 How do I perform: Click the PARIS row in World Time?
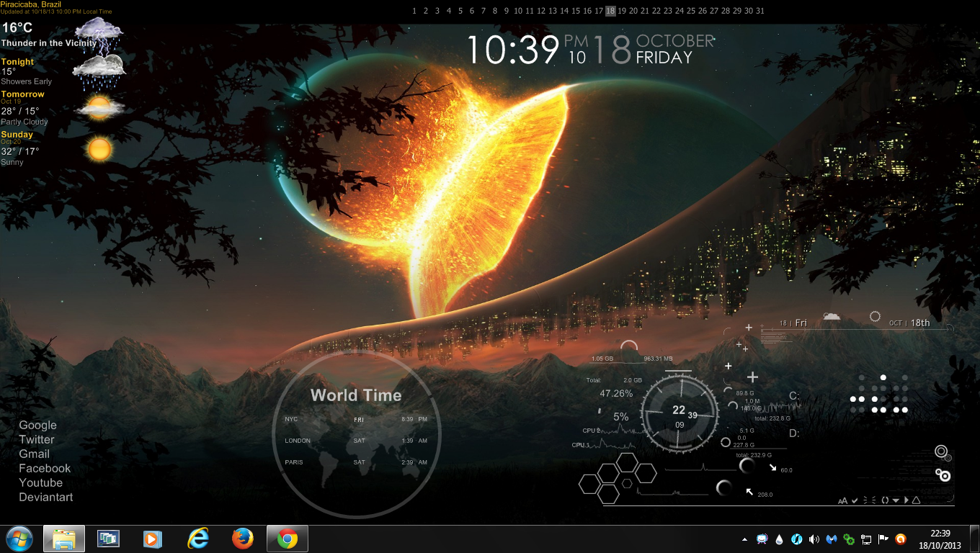(356, 462)
